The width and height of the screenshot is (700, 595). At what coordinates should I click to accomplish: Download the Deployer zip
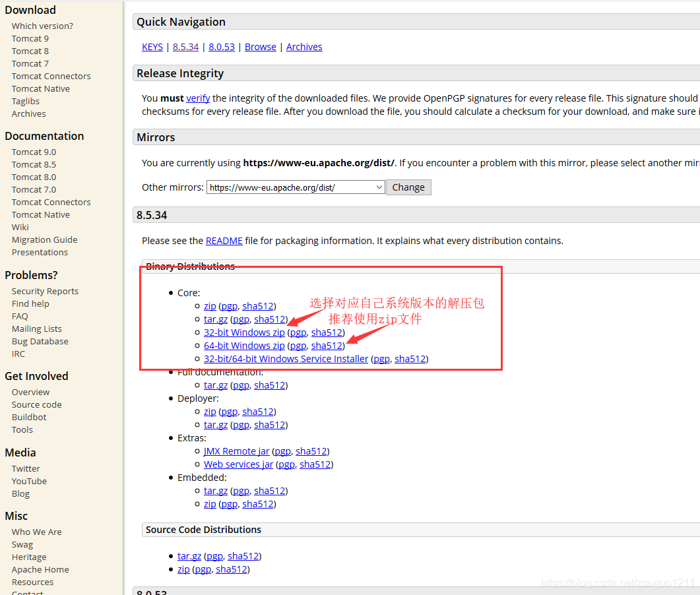[x=210, y=412]
